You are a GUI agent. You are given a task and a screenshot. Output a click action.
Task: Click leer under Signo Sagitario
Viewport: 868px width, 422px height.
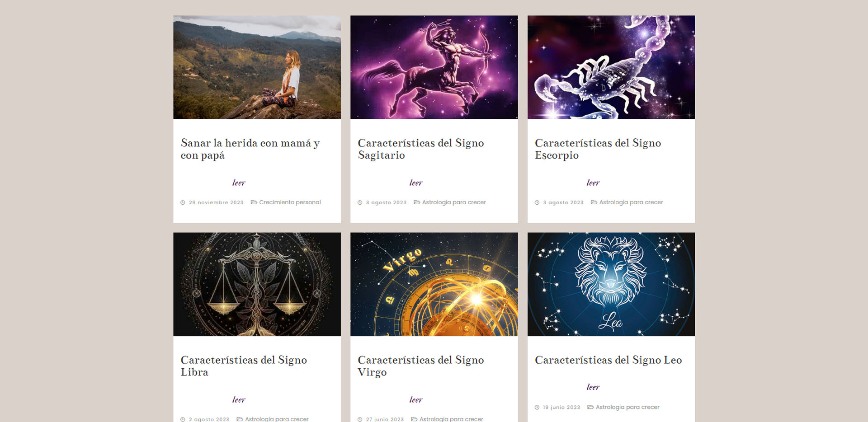416,183
